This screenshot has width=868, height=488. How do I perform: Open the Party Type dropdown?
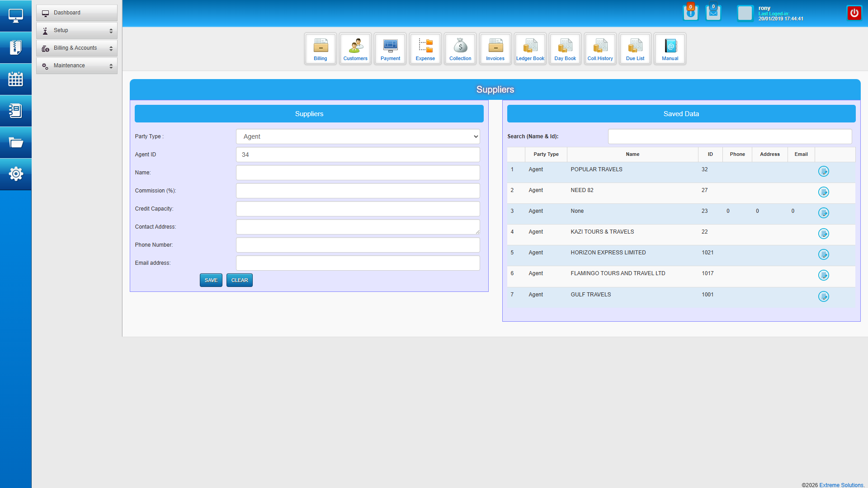(358, 136)
